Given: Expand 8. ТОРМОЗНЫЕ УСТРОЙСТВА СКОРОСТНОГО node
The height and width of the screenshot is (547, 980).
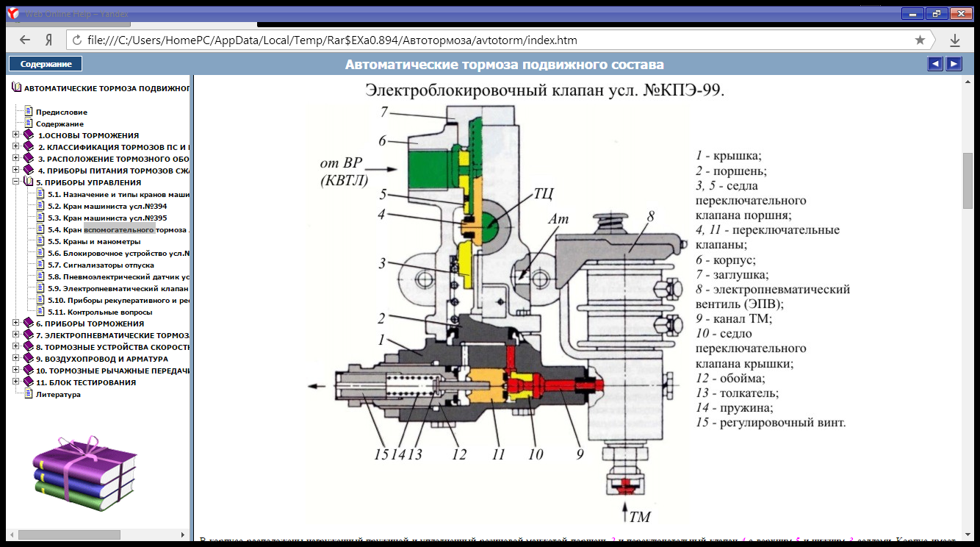Looking at the screenshot, I should coord(16,347).
